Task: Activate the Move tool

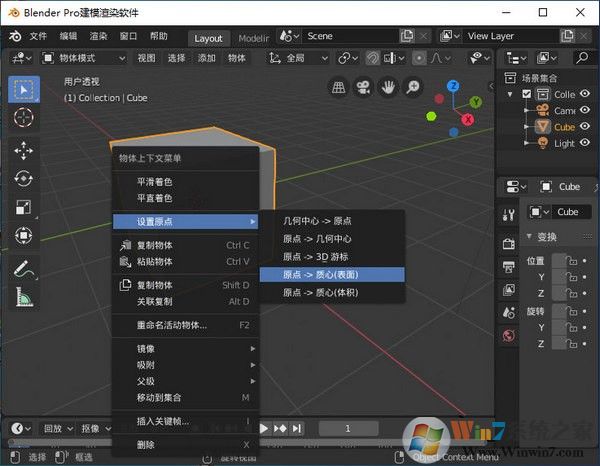Action: tap(24, 151)
